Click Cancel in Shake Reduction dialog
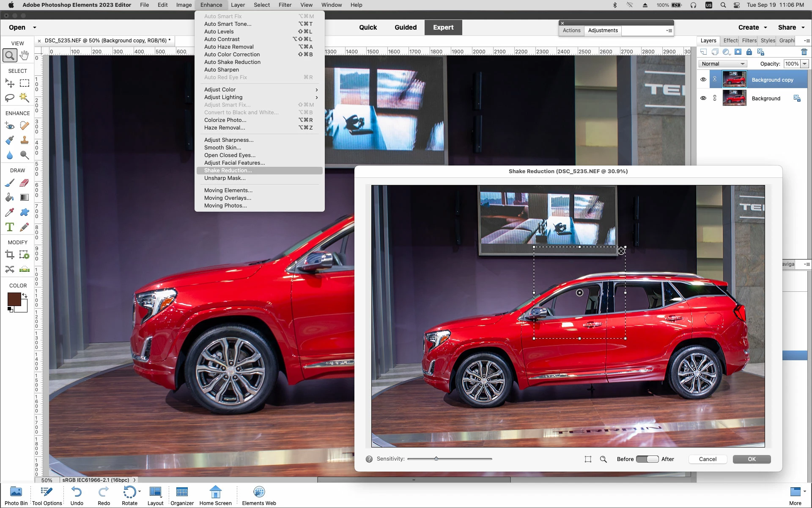 pos(708,459)
